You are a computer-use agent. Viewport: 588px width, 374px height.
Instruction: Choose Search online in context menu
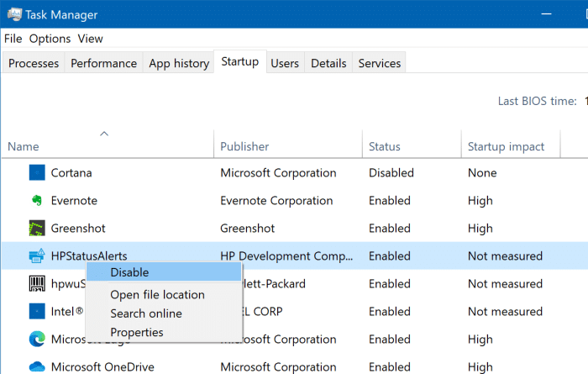pos(146,313)
